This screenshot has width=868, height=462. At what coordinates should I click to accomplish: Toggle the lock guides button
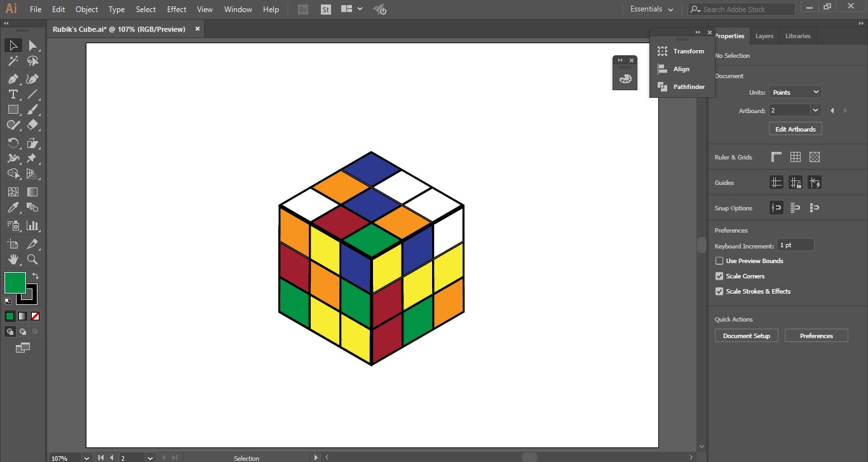point(795,182)
